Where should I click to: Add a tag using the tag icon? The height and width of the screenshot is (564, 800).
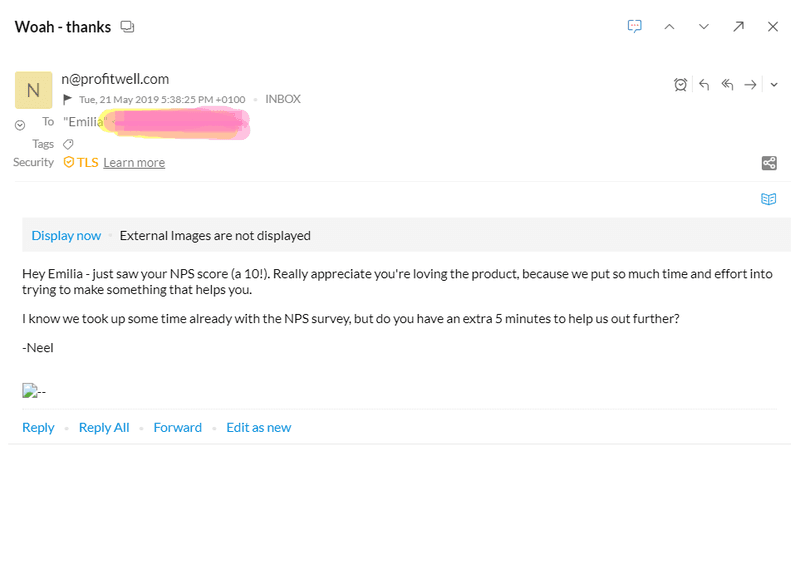point(68,144)
